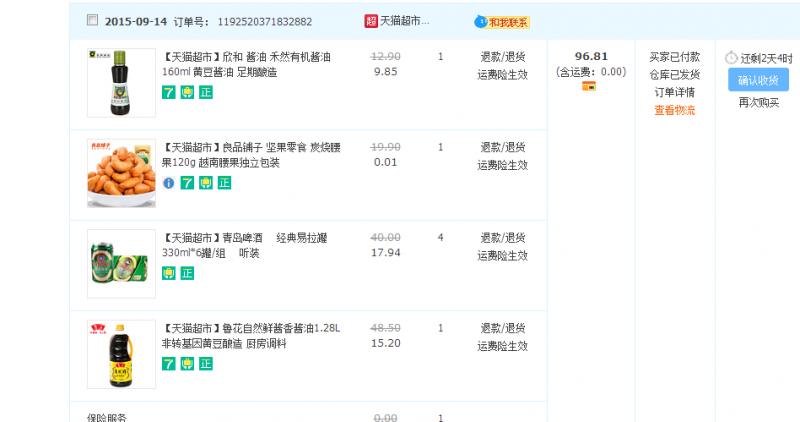Open the 青岛啤酒 经典易拉罐 product title

click(244, 245)
